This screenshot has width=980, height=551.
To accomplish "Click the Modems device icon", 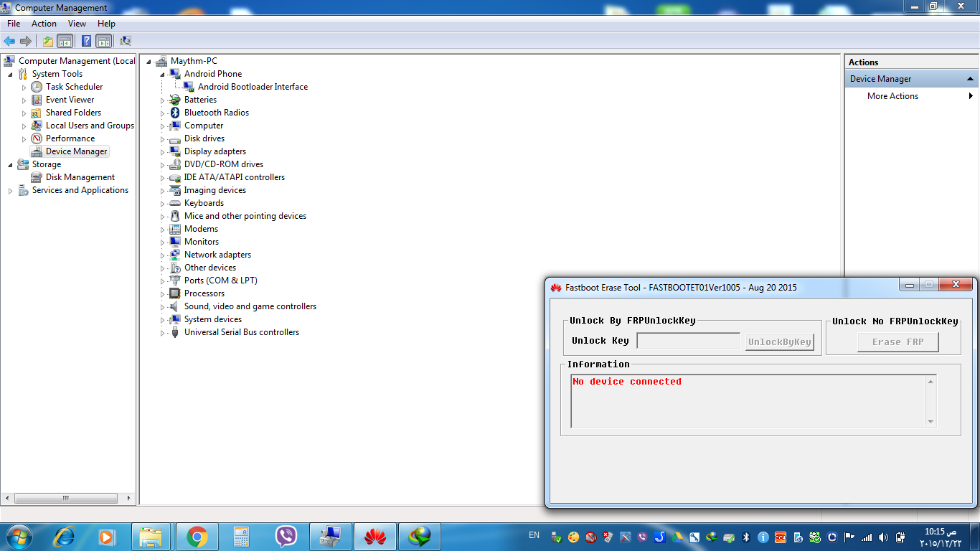I will [x=174, y=229].
